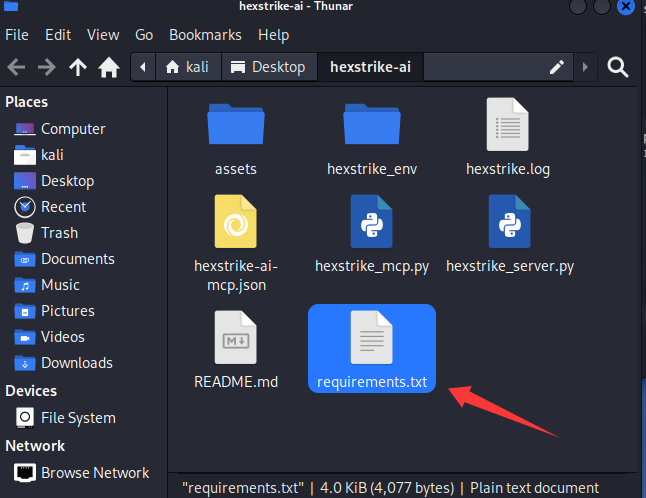Click the search magnifier icon
The height and width of the screenshot is (498, 646).
pyautogui.click(x=617, y=67)
